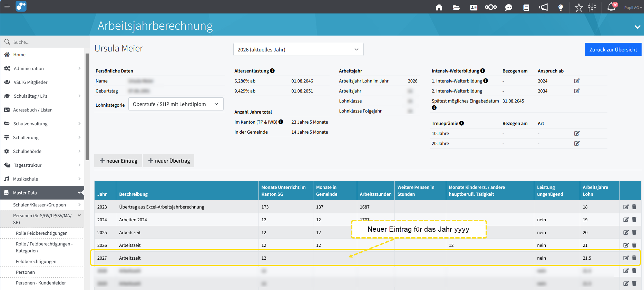Open the home icon in top bar
The height and width of the screenshot is (290, 644).
pyautogui.click(x=439, y=7)
